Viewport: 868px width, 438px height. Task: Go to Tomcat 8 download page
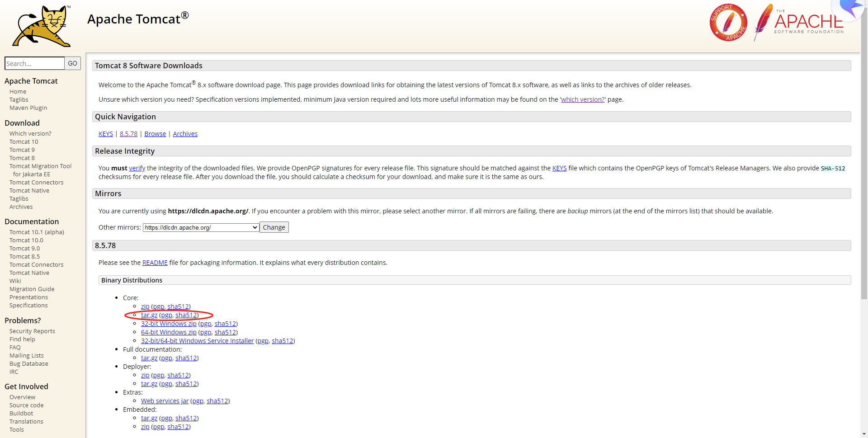[x=22, y=158]
